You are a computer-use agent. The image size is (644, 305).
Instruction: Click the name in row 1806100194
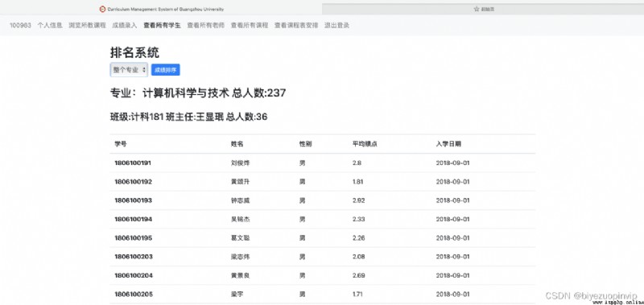[x=241, y=220]
